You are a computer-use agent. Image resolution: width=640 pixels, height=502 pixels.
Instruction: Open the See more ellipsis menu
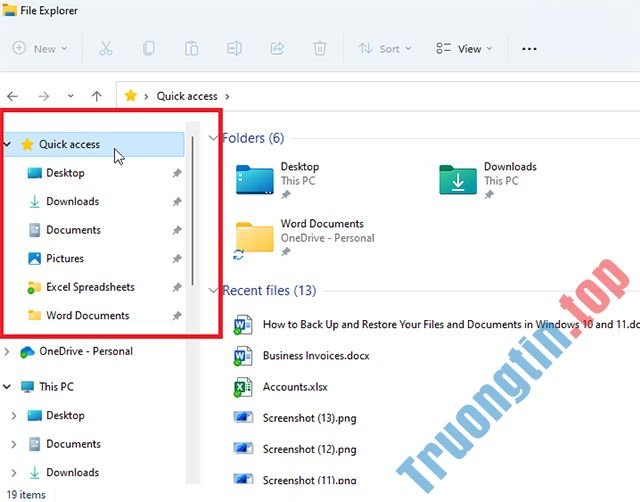pos(529,49)
